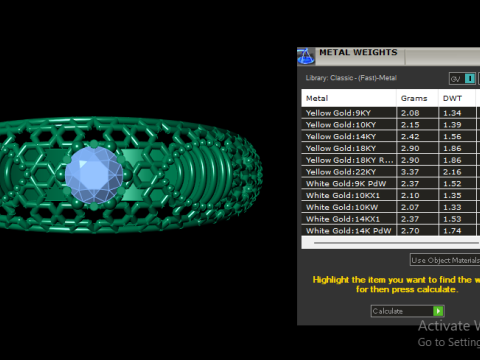Click the 2.42 grams value
Screen dimensions: 480x360
[410, 137]
